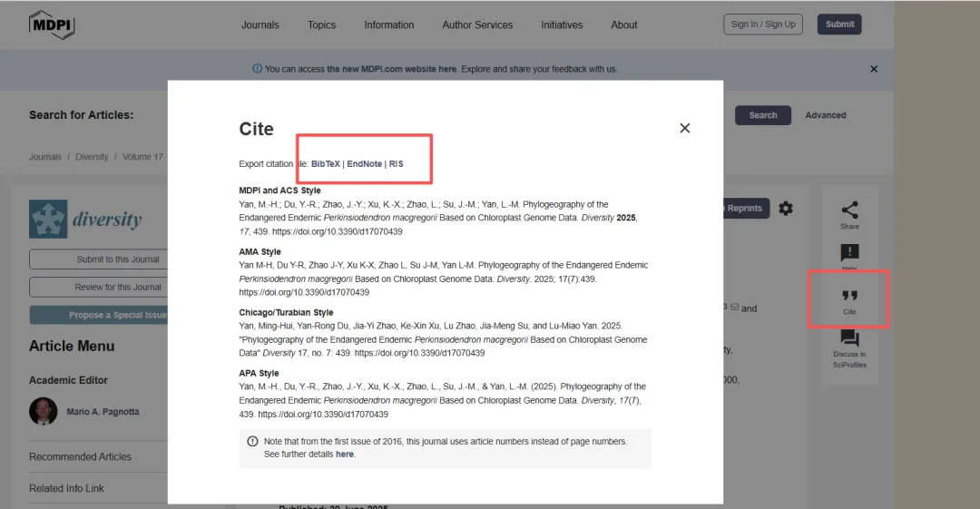980x509 pixels.
Task: Open the About menu
Action: (x=623, y=25)
